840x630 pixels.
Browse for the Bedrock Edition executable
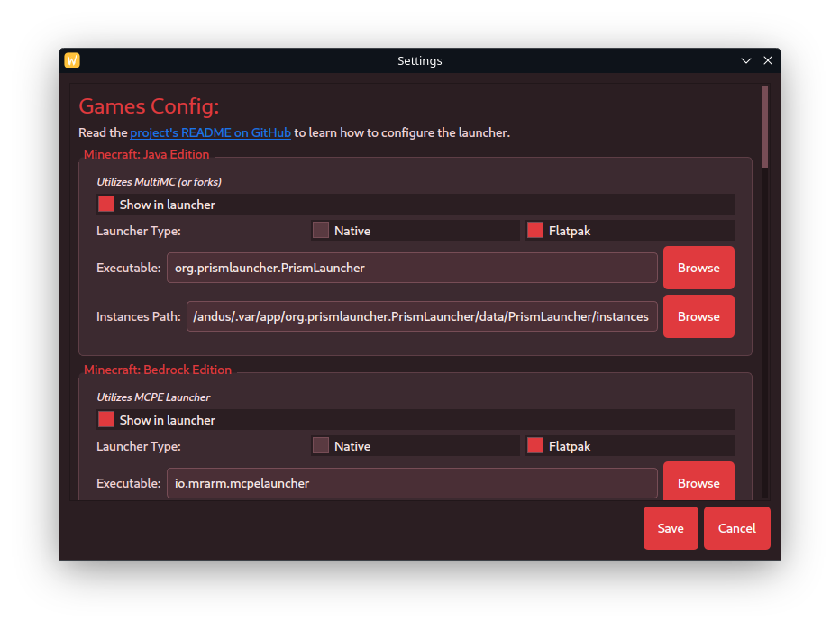[x=698, y=481]
